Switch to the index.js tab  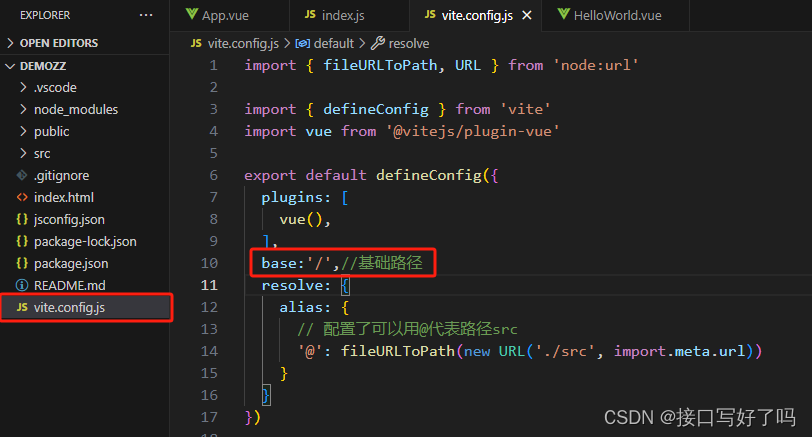[349, 16]
